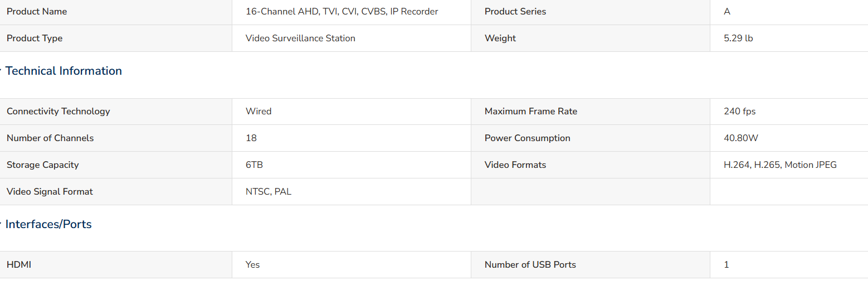Click the Maximum Frame Rate label
This screenshot has width=868, height=285.
coord(531,111)
